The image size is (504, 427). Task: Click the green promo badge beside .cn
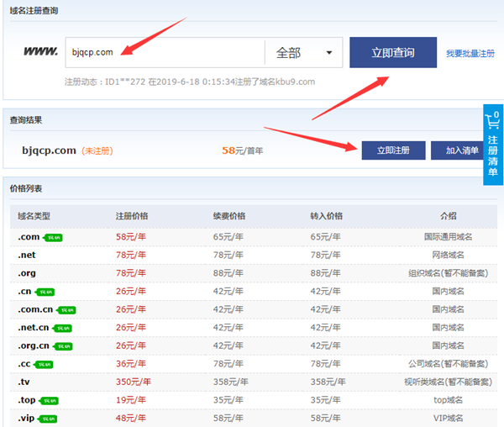(45, 293)
